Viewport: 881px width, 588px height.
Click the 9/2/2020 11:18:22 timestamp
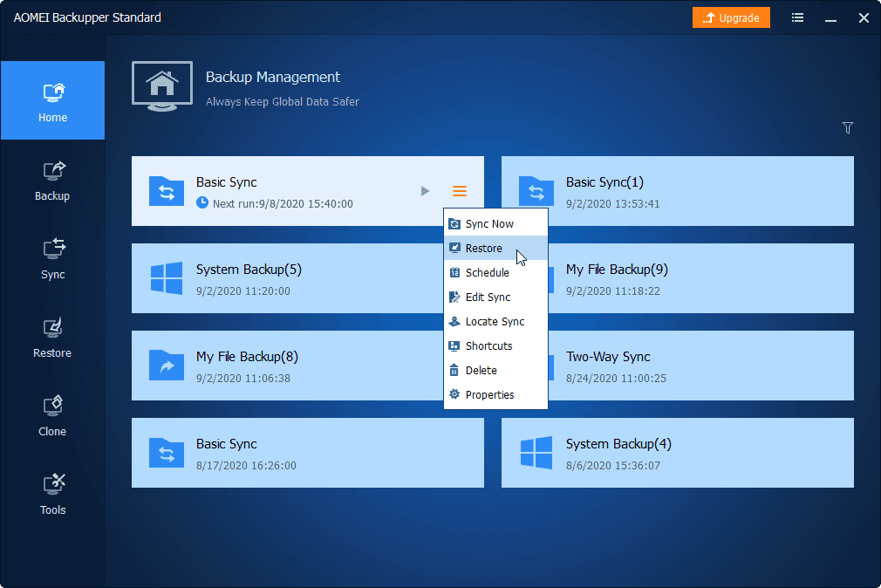pyautogui.click(x=613, y=291)
